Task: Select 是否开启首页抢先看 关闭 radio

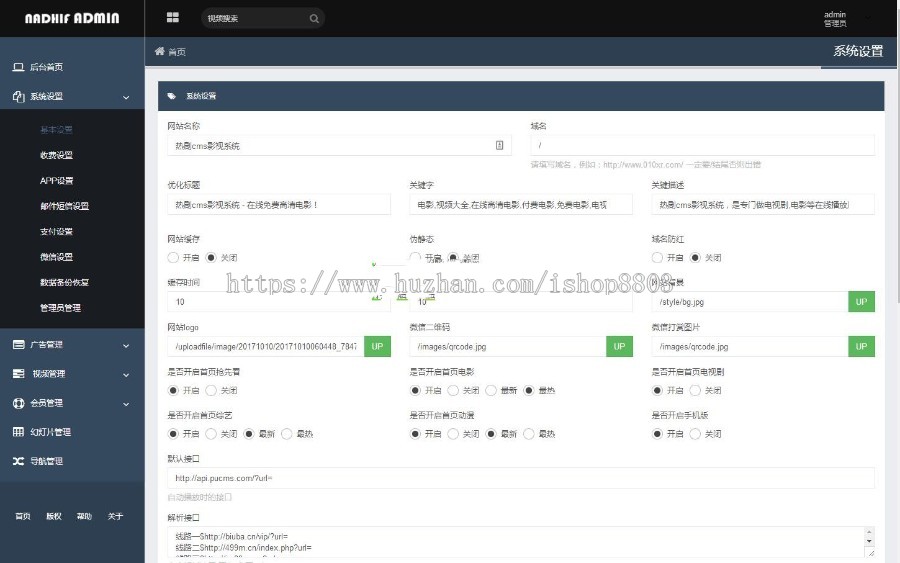Action: (x=211, y=390)
